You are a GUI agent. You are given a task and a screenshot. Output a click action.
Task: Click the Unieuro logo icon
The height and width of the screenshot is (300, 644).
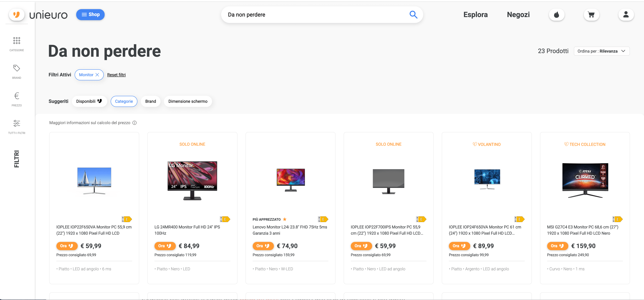17,14
